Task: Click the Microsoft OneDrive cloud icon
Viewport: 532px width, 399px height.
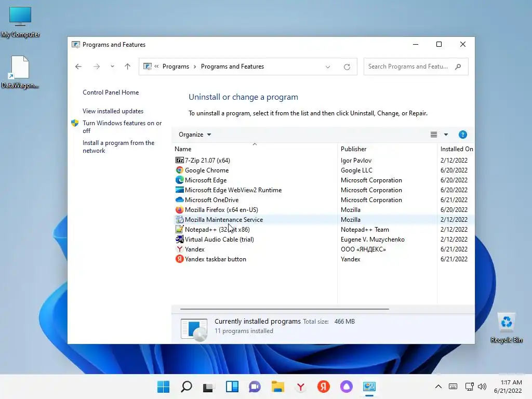Action: 179,199
